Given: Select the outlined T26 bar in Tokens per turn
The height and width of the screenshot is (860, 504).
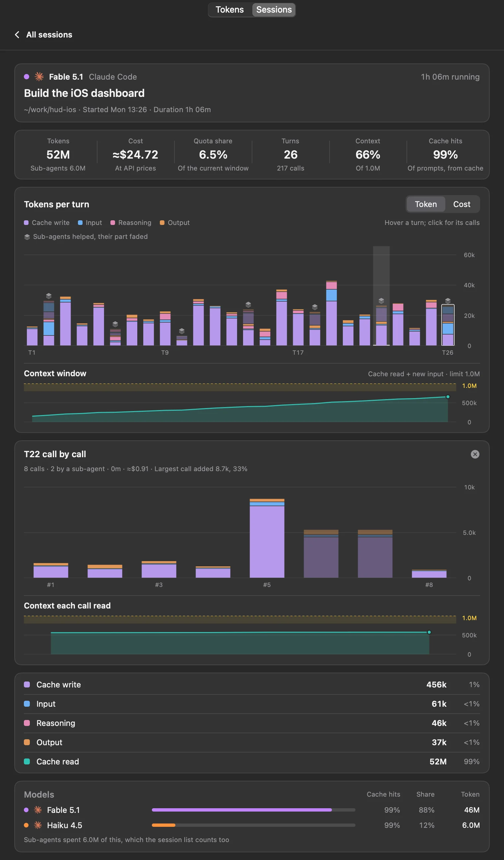Looking at the screenshot, I should click(x=448, y=325).
